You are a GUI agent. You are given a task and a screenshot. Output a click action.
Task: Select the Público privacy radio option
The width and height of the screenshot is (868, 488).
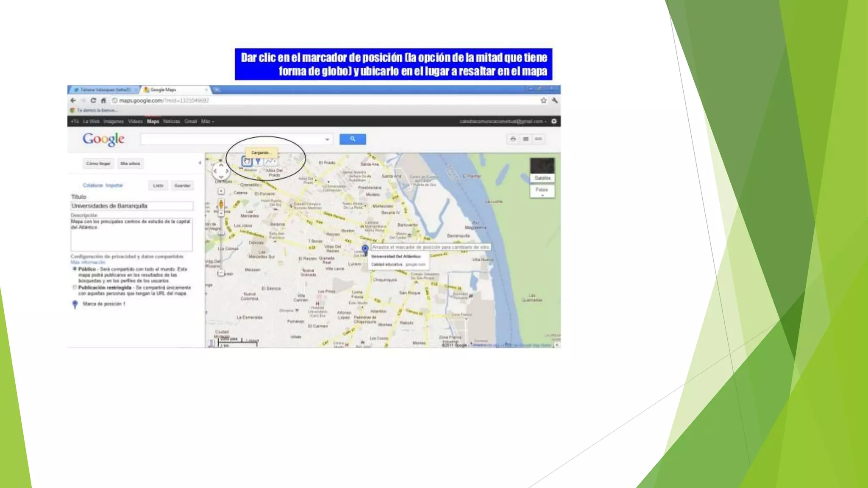tap(75, 269)
